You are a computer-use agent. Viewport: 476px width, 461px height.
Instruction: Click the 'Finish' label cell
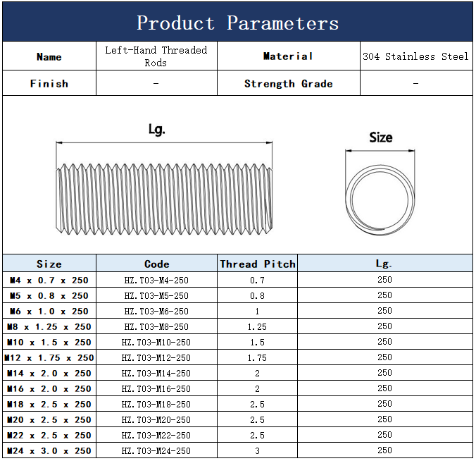[49, 83]
